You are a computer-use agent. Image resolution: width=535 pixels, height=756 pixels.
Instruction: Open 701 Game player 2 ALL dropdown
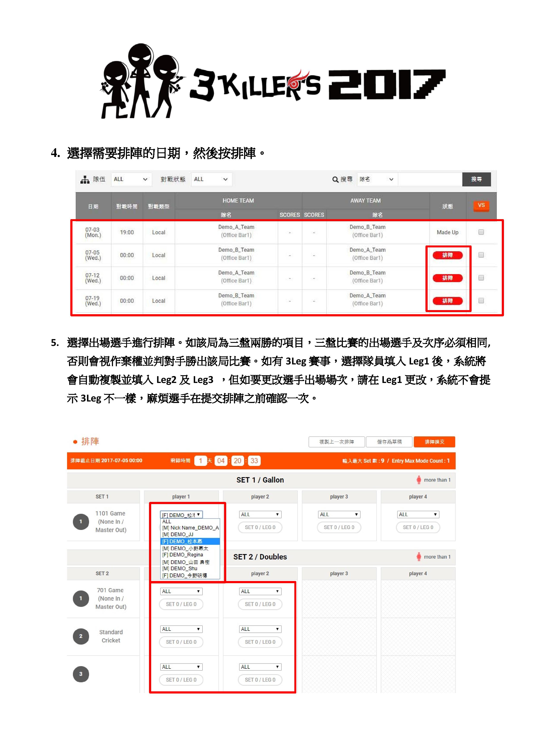(x=260, y=591)
